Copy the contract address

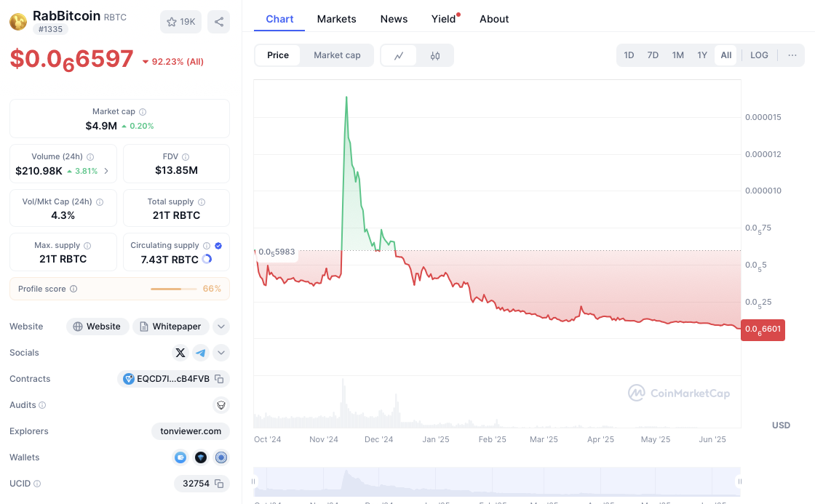[219, 379]
